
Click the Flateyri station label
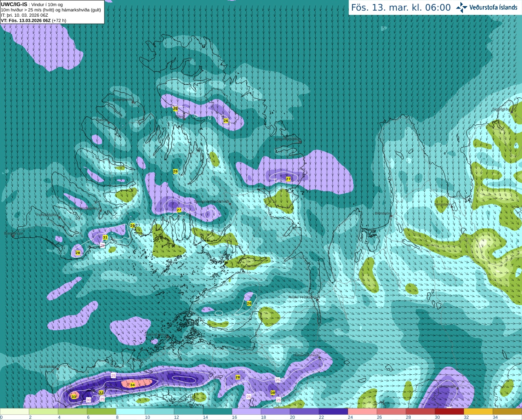[102, 120]
